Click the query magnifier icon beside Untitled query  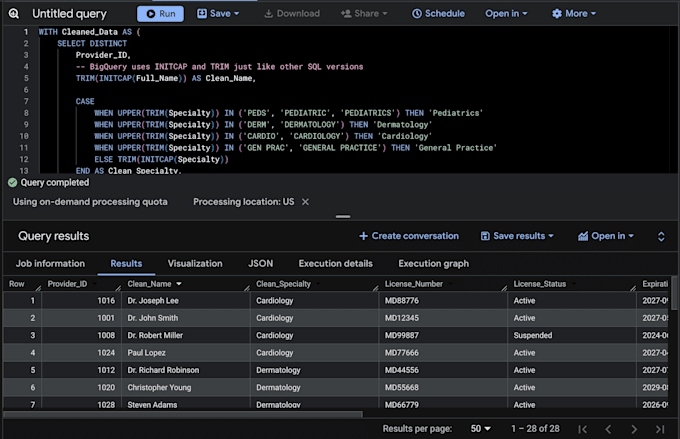click(13, 14)
